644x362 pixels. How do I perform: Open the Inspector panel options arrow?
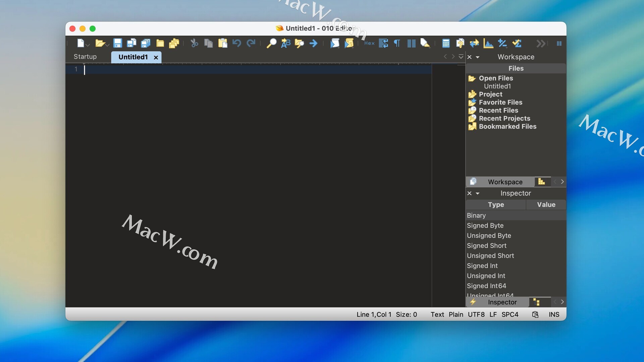click(478, 194)
